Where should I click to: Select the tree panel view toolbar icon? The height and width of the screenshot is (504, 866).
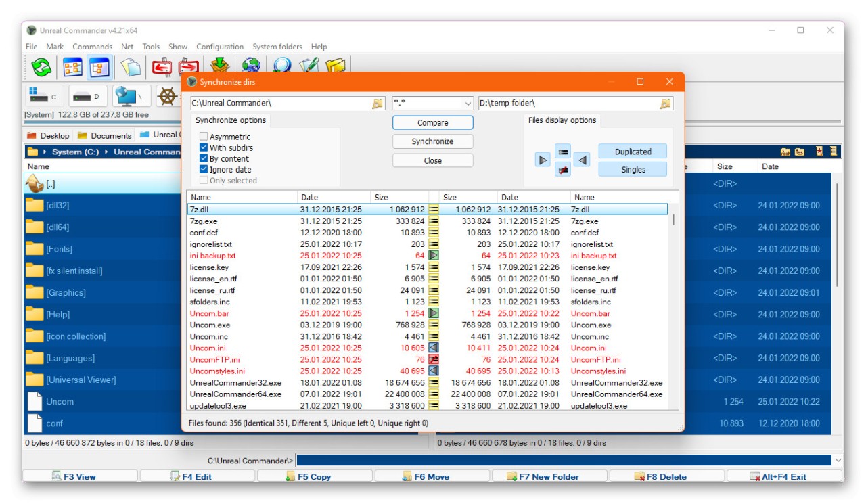click(x=99, y=67)
